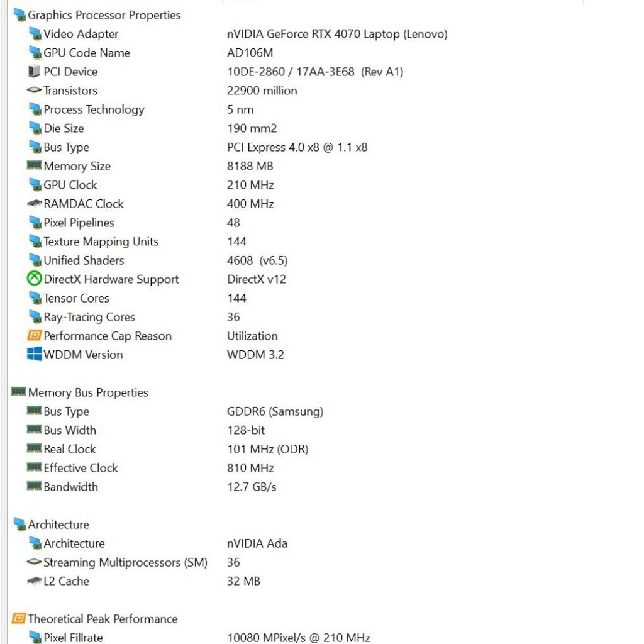Image resolution: width=644 pixels, height=644 pixels.
Task: Select the Texture Mapping Units label
Action: pos(101,242)
